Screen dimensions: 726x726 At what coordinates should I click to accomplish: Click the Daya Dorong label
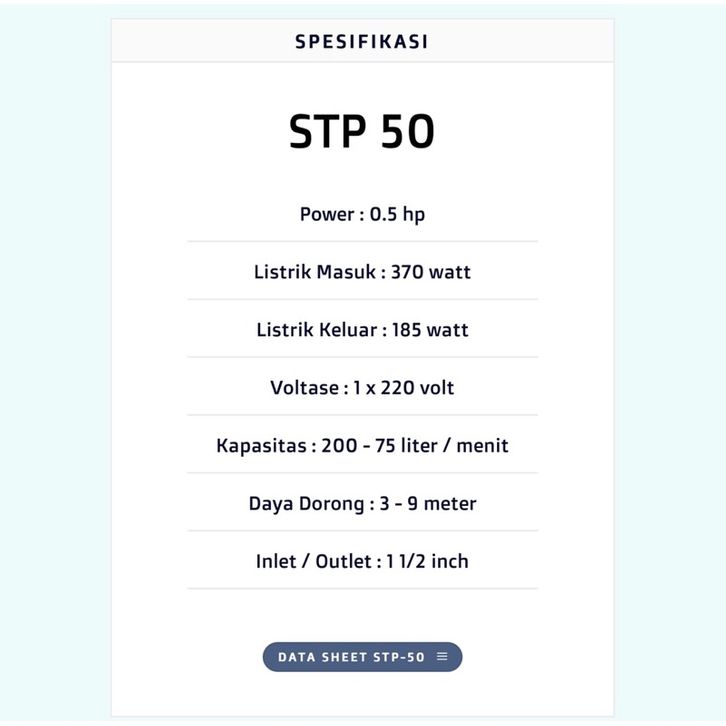(x=305, y=503)
